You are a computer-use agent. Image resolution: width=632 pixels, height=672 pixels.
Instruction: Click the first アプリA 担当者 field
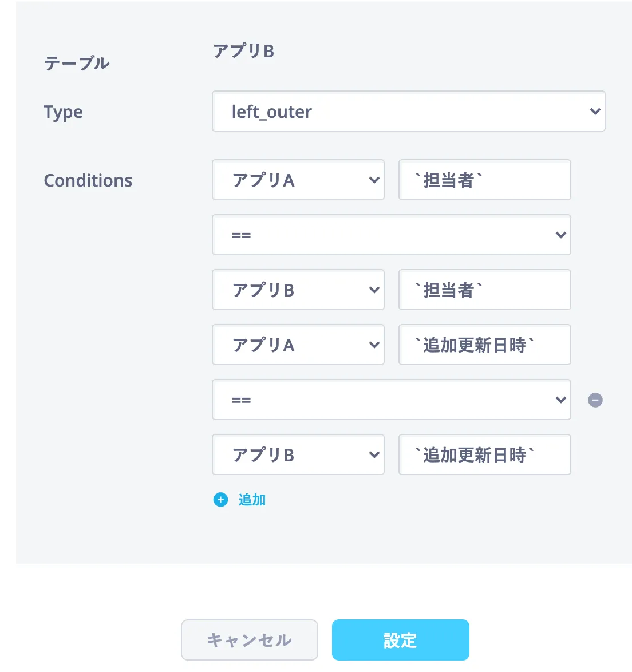pyautogui.click(x=484, y=180)
